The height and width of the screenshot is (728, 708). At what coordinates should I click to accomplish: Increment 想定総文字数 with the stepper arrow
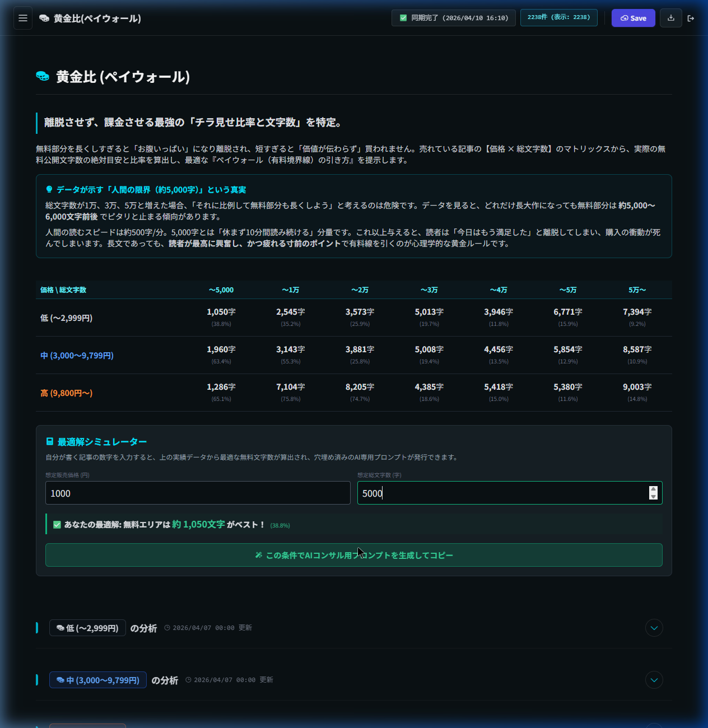click(653, 490)
